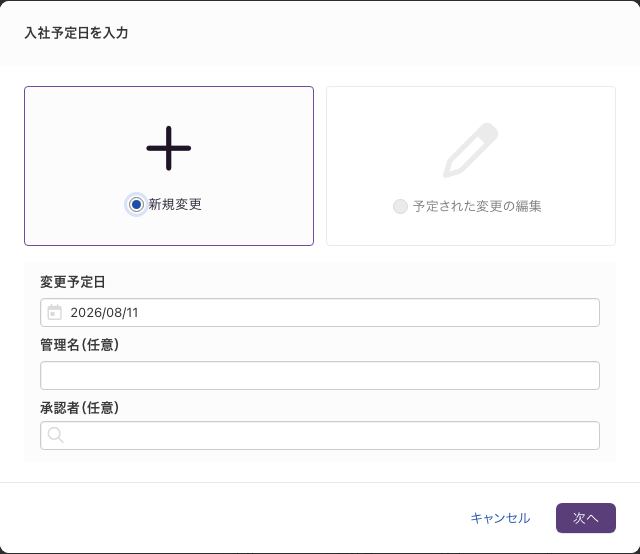
Task: Click the large plus icon
Action: pyautogui.click(x=169, y=148)
